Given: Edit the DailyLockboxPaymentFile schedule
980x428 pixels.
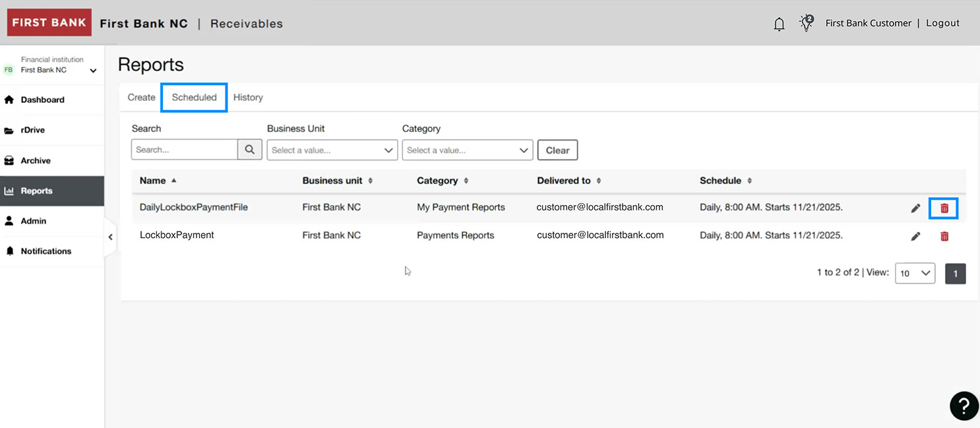Looking at the screenshot, I should coord(915,207).
